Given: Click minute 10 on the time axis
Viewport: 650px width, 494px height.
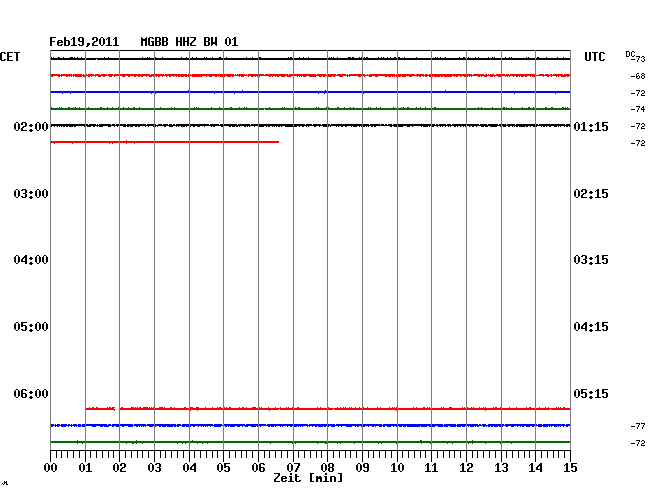Looking at the screenshot, I should (x=397, y=468).
